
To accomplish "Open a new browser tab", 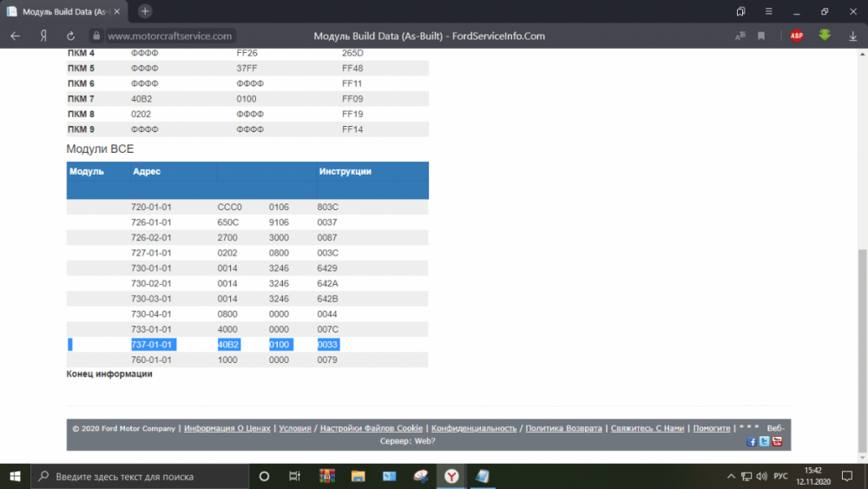I will (x=145, y=11).
